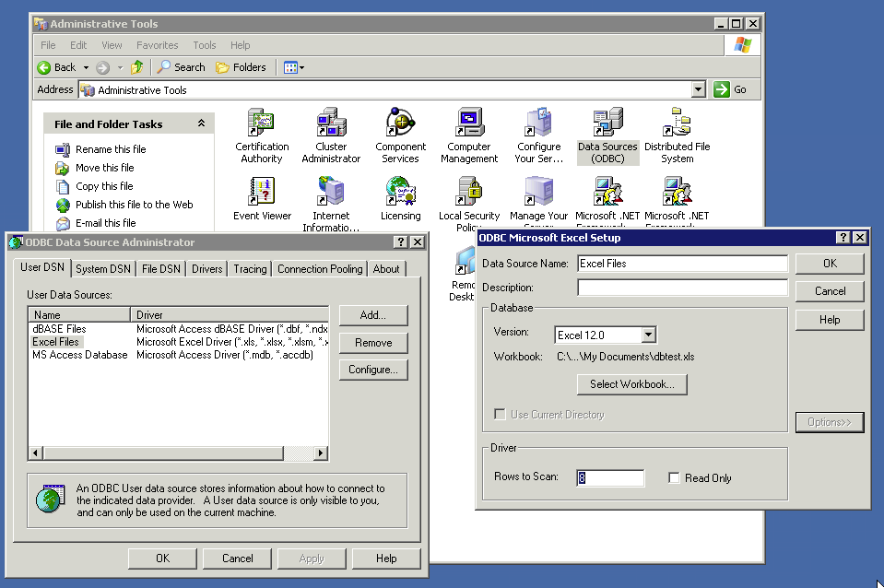Click Publish this file to the Web
Image resolution: width=884 pixels, height=588 pixels.
pyautogui.click(x=135, y=205)
